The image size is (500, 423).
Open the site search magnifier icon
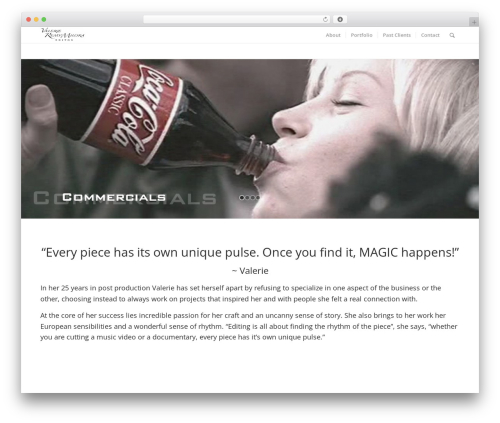452,35
